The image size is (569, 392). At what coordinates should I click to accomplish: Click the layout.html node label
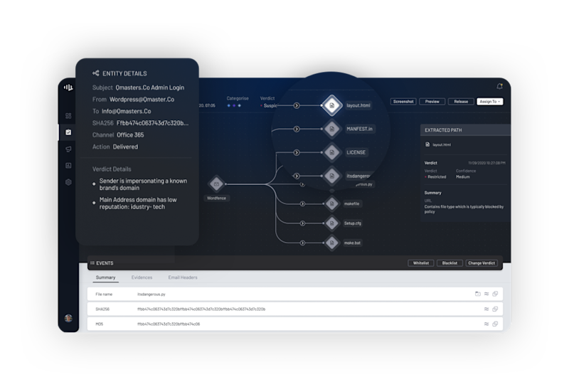[358, 105]
